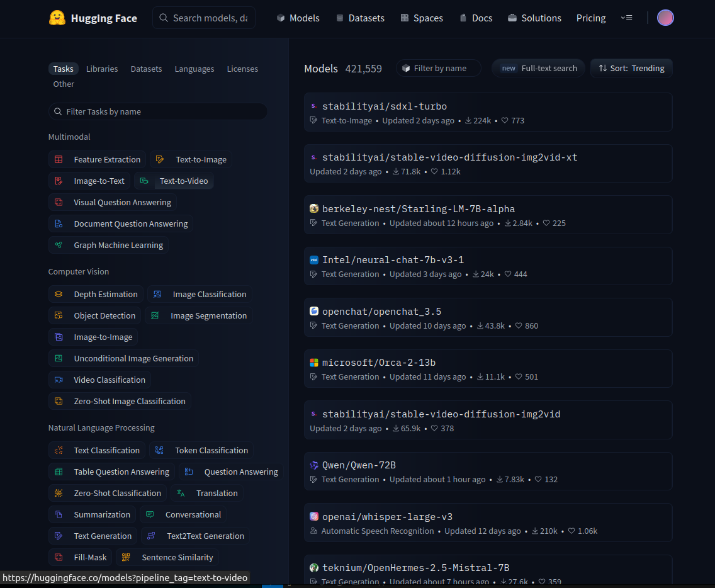Click the Table Question Answering icon
The width and height of the screenshot is (715, 588).
coord(59,472)
